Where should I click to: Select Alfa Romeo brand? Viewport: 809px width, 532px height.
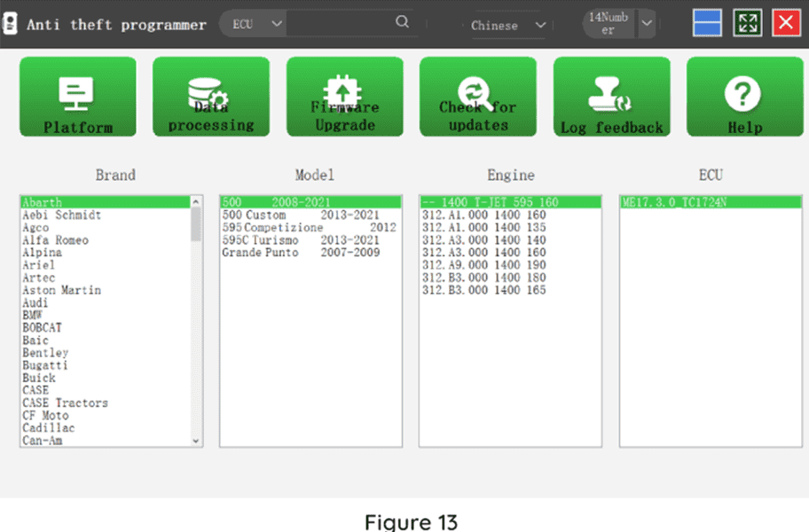(106, 240)
